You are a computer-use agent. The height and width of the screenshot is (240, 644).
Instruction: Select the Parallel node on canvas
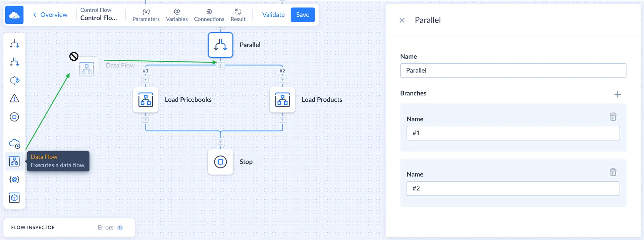coord(220,45)
